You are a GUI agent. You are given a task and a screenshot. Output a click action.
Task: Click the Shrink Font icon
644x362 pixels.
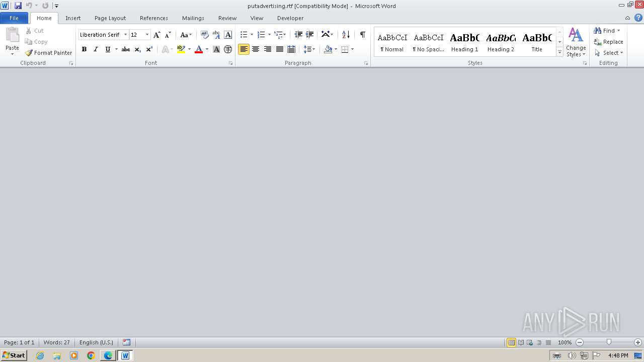[168, 35]
